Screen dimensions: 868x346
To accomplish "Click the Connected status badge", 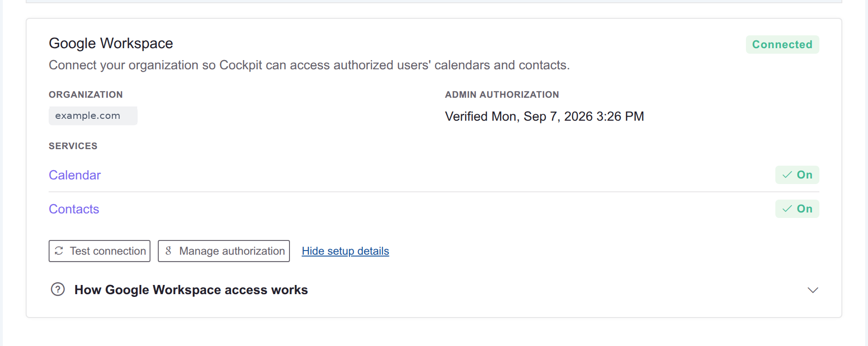I will pos(782,45).
